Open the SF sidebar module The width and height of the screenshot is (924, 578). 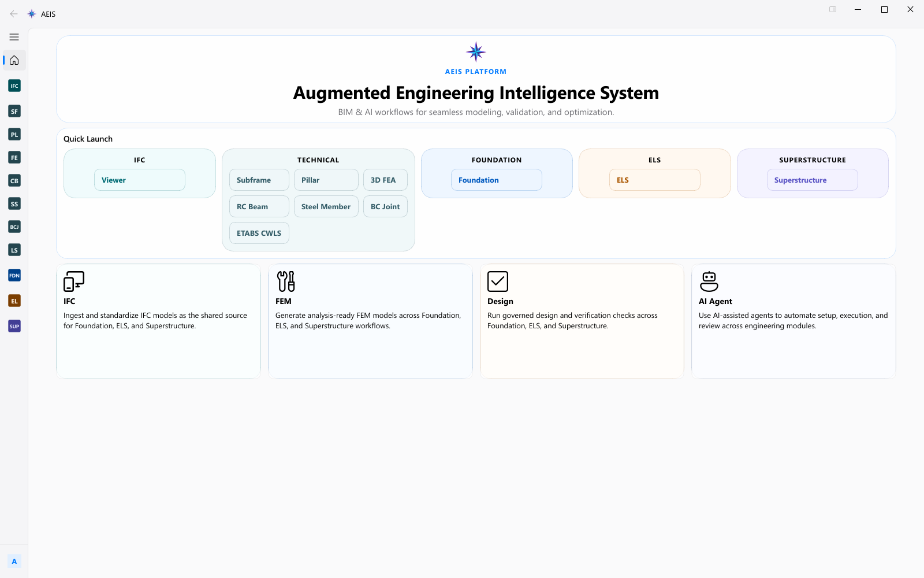point(14,111)
